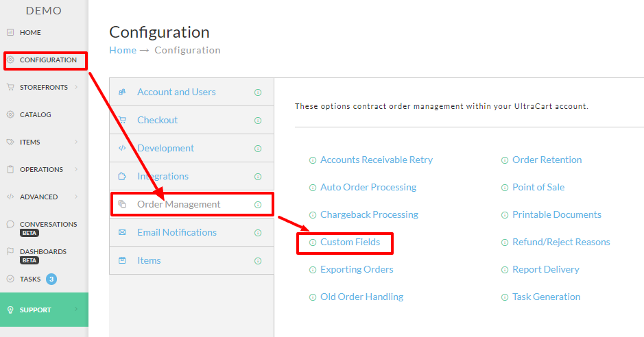Click info icon beside Account and Users
This screenshot has height=337, width=644.
tap(258, 92)
